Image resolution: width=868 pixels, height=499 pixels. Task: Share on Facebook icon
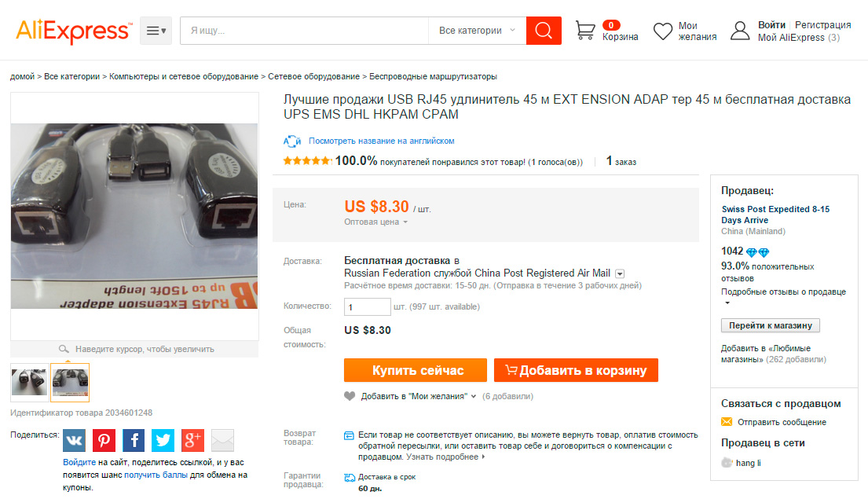click(134, 440)
